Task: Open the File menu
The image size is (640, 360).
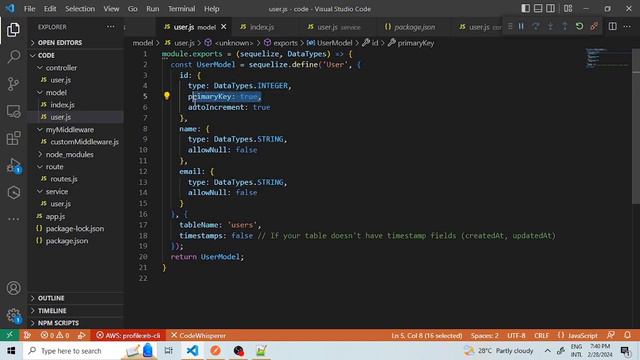Action: click(29, 9)
